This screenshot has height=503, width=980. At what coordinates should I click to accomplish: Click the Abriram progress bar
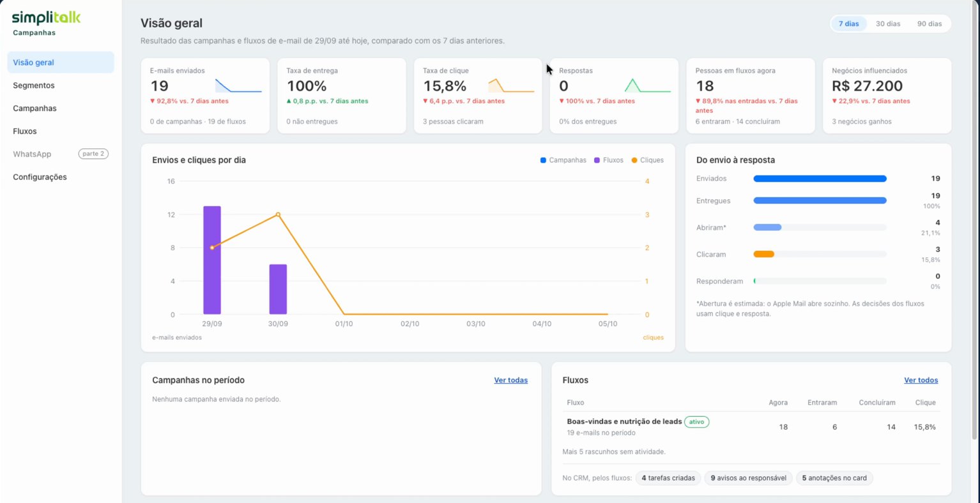(x=820, y=227)
